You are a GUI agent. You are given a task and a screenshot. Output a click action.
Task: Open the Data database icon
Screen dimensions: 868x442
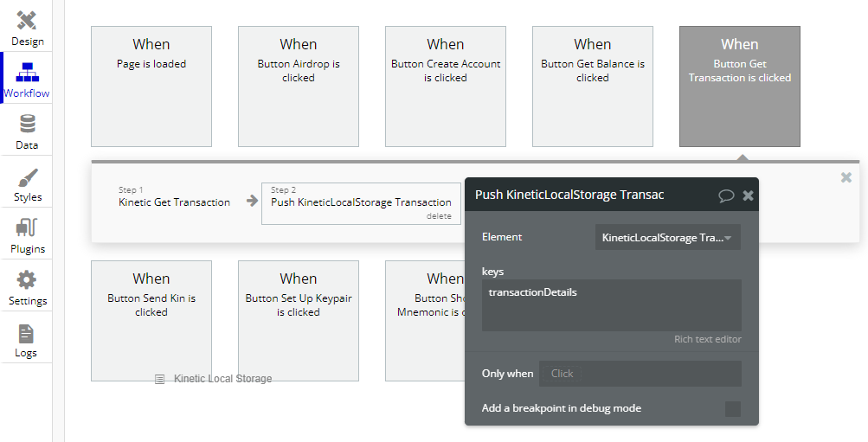[x=27, y=125]
